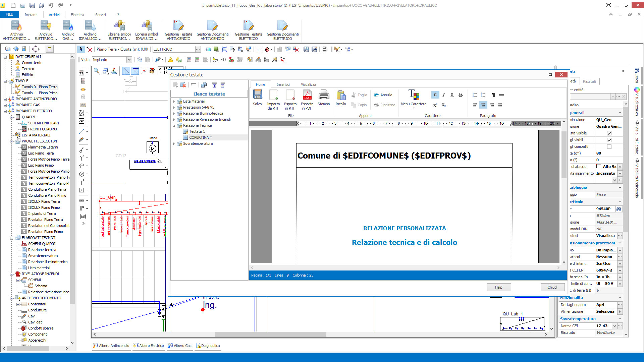Toggle center alignment button
Viewport: 644px width, 362px height.
coord(483,105)
